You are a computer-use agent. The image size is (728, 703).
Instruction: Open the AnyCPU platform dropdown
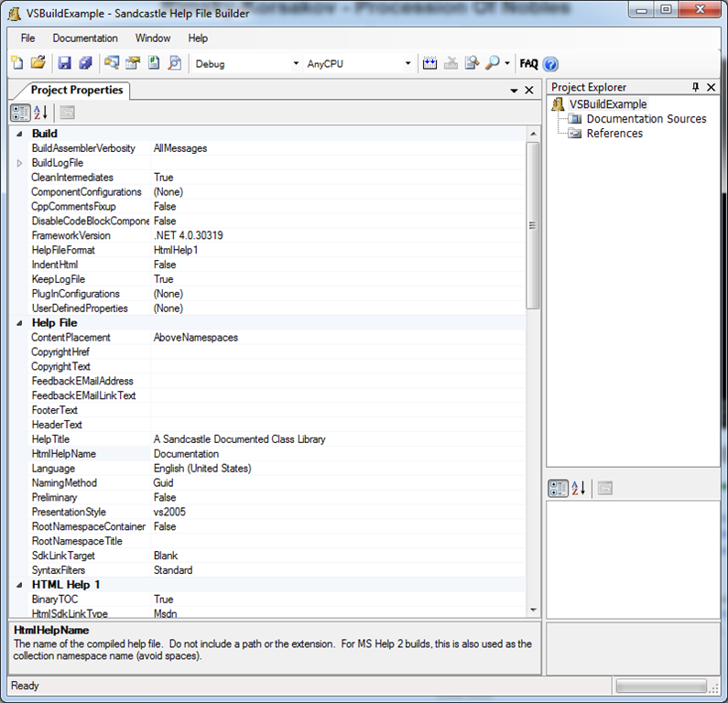pos(407,64)
